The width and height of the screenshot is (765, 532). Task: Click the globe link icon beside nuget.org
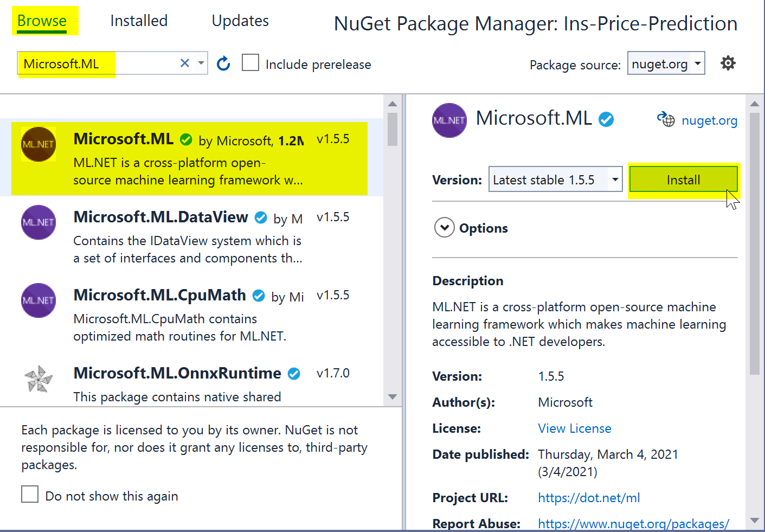[666, 119]
